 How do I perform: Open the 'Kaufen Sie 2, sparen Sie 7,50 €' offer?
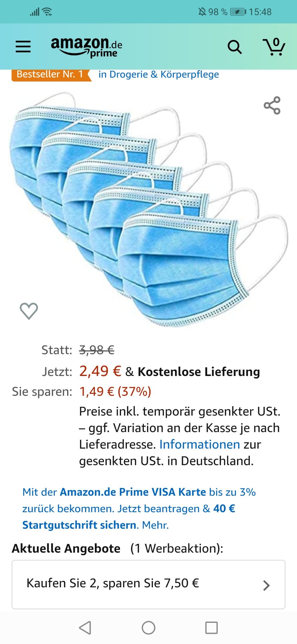pos(148,584)
